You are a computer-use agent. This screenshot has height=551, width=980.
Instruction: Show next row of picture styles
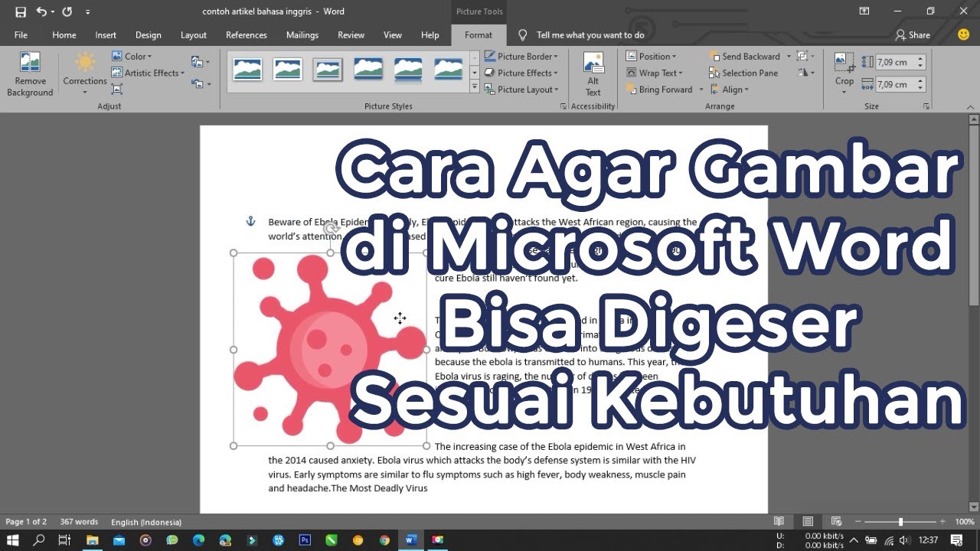(x=474, y=72)
